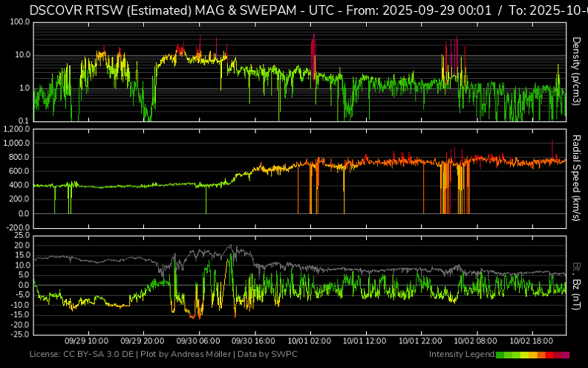Screen dimensions: 588x368
Task: Click the Intensity Legend label text
Action: (x=461, y=355)
